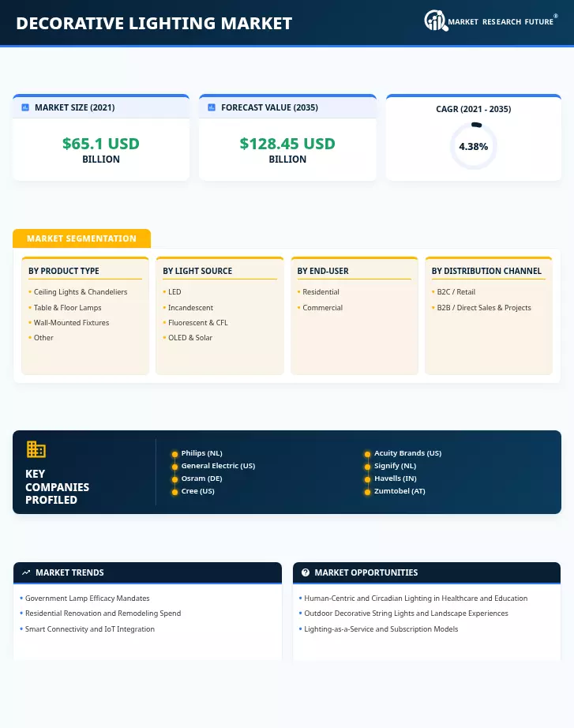Click Smart Connectivity and IoT Integration trend
This screenshot has width=574, height=728.
pyautogui.click(x=90, y=629)
